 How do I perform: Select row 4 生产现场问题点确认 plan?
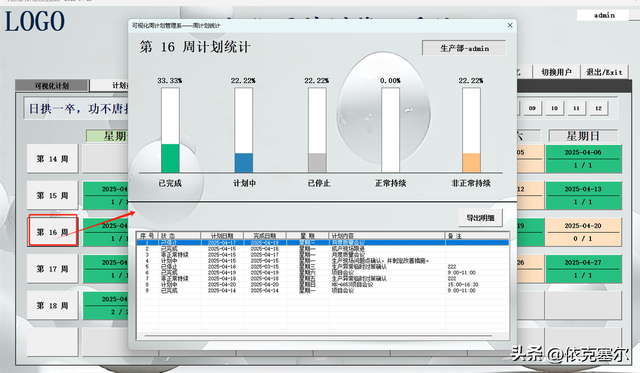323,260
